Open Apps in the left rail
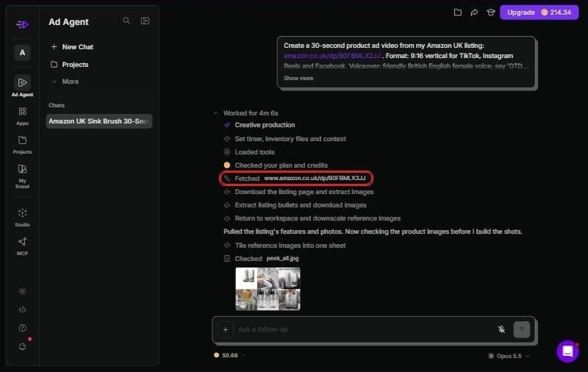The image size is (588, 372). pyautogui.click(x=23, y=116)
